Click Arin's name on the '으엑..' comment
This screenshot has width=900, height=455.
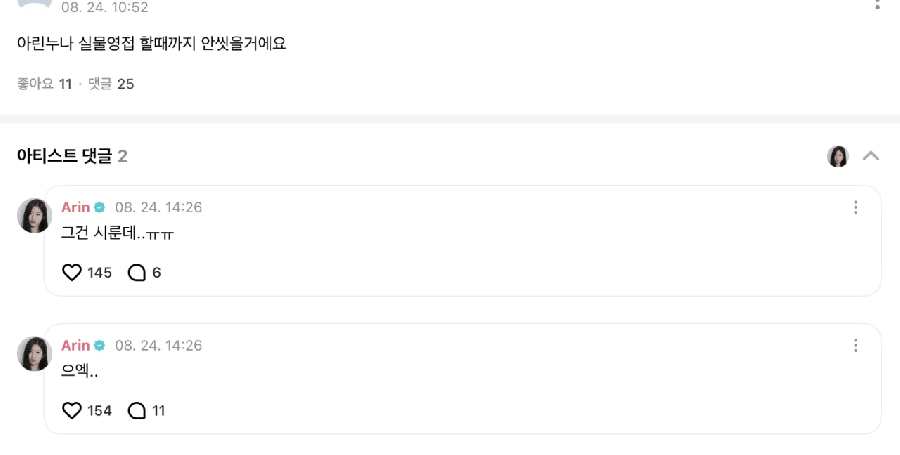(76, 345)
